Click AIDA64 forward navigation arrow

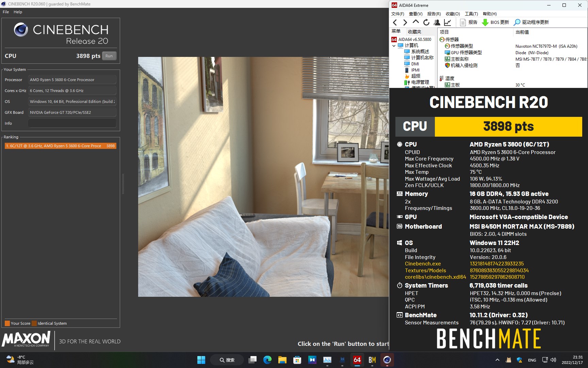405,22
